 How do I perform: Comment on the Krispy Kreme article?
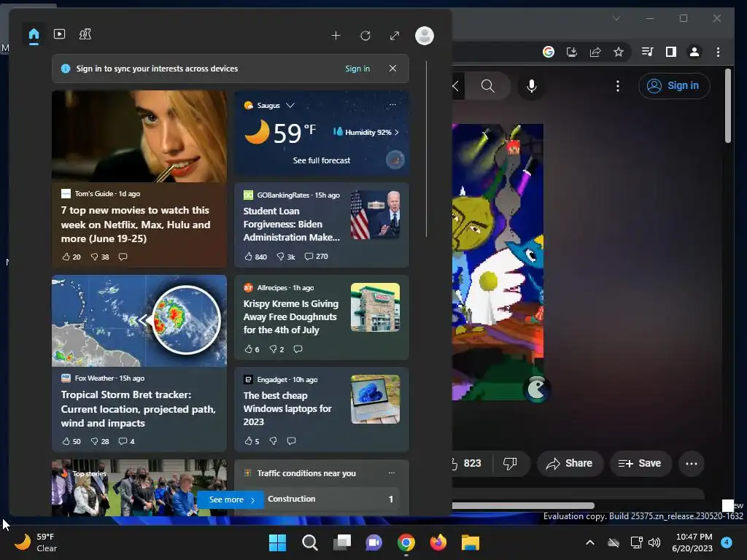(298, 349)
